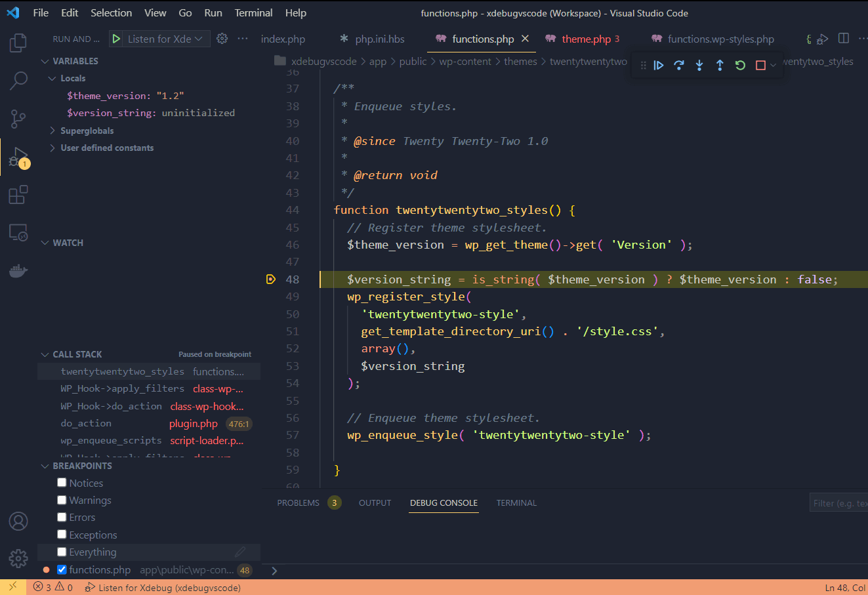
Task: Select the Search icon in activity bar
Action: [18, 80]
